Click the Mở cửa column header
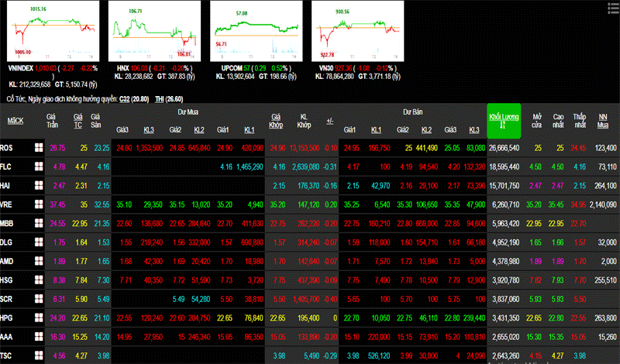 pyautogui.click(x=536, y=121)
